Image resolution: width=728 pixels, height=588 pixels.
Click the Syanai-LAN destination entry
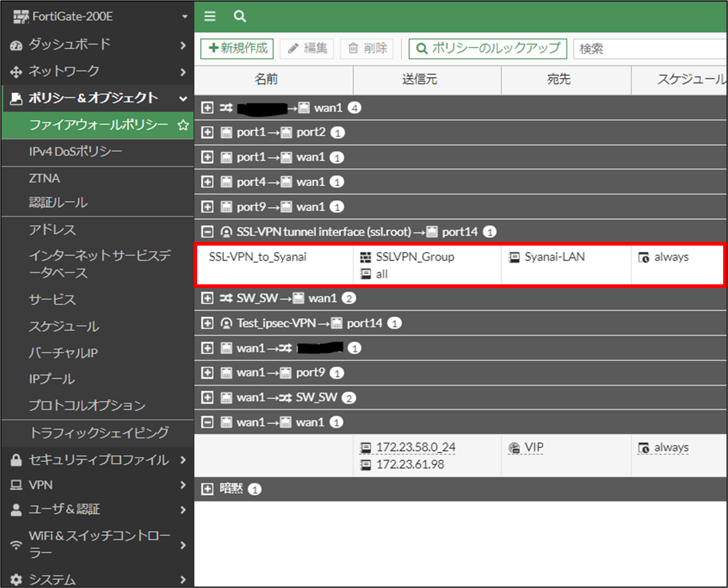coord(554,257)
